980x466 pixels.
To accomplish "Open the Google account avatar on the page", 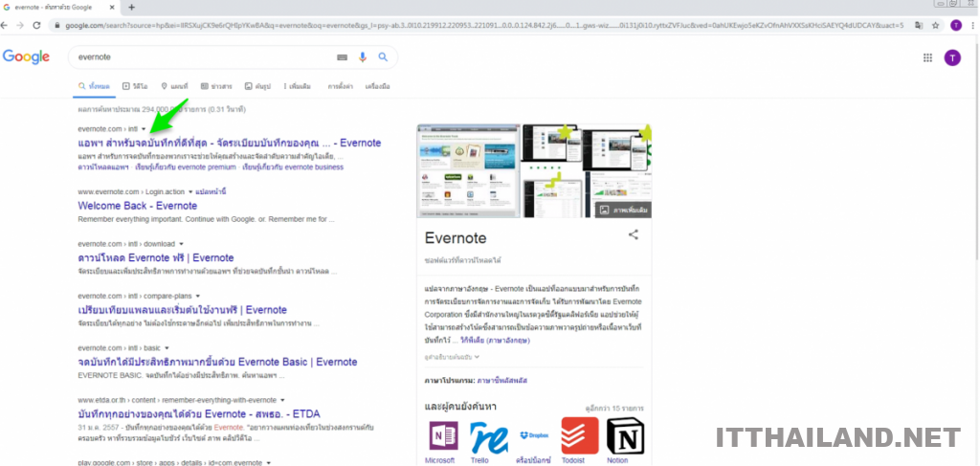I will 952,58.
